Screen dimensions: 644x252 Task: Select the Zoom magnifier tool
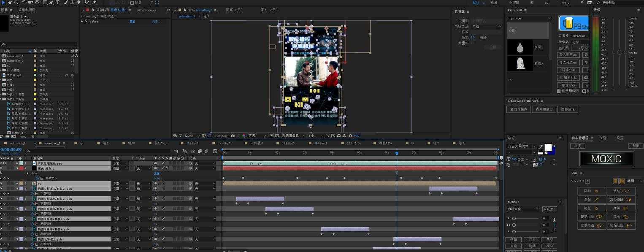(16, 3)
